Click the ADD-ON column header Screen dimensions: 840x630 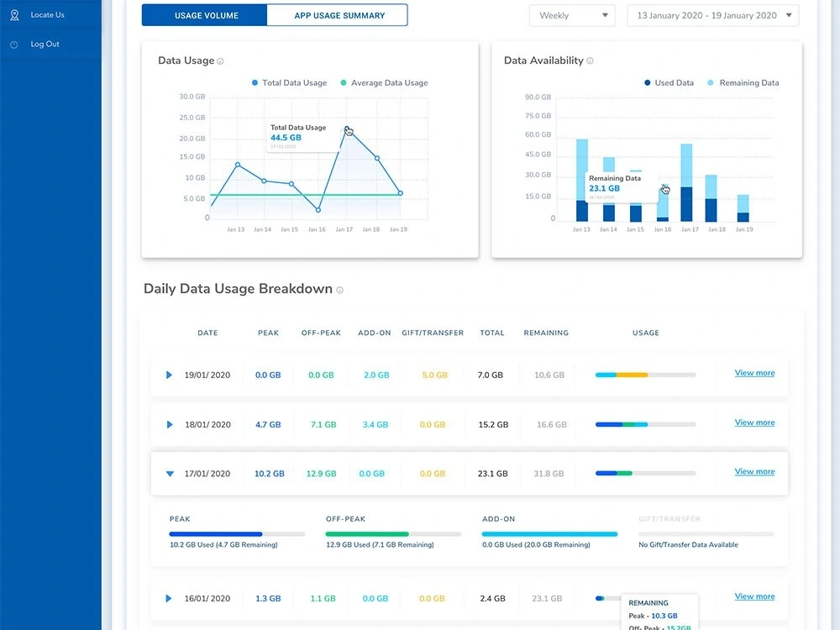375,333
